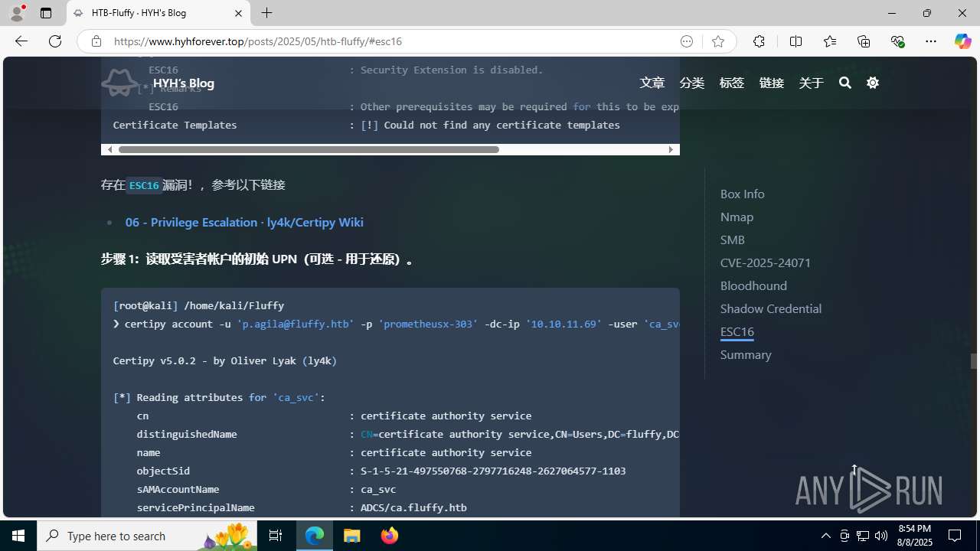Click the 步骤 1 heading text
The image size is (980, 551).
pos(257,259)
